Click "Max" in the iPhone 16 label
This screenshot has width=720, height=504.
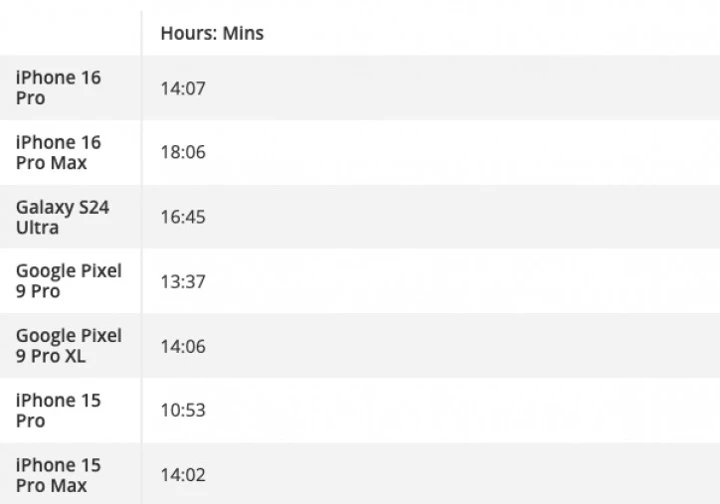pos(69,163)
